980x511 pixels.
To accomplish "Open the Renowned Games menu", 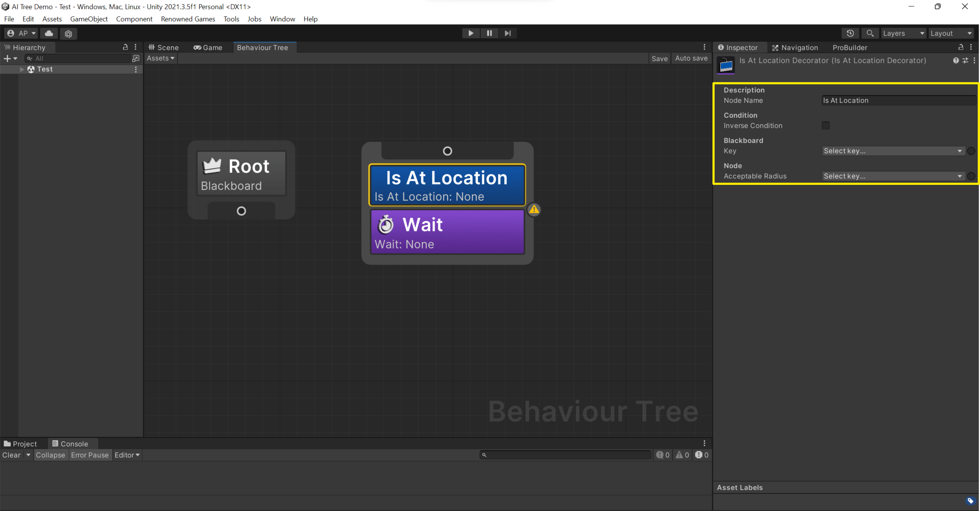I will 188,19.
